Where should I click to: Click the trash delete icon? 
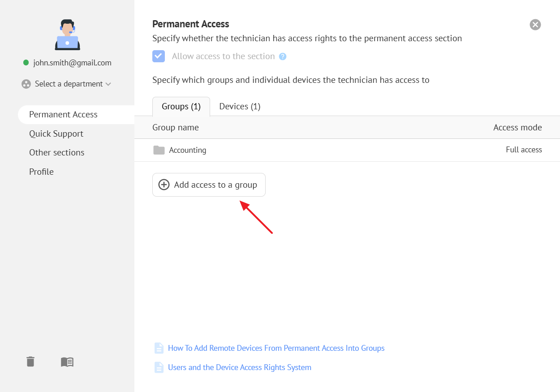click(30, 362)
